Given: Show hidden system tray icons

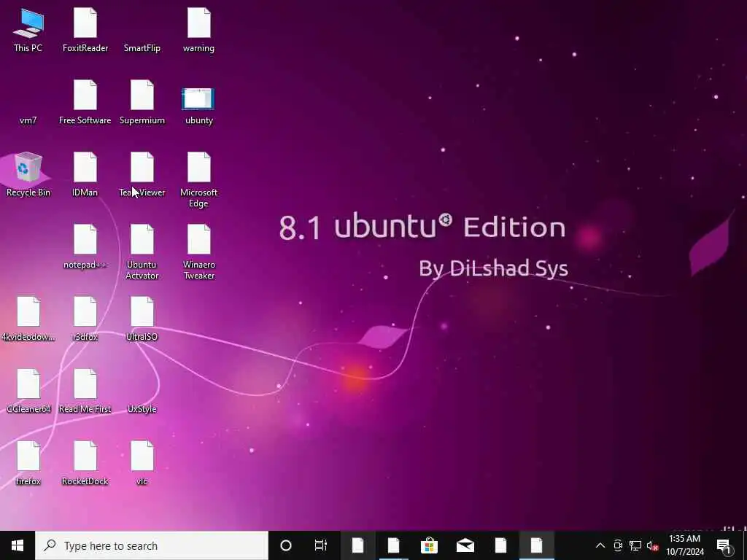Looking at the screenshot, I should [600, 545].
